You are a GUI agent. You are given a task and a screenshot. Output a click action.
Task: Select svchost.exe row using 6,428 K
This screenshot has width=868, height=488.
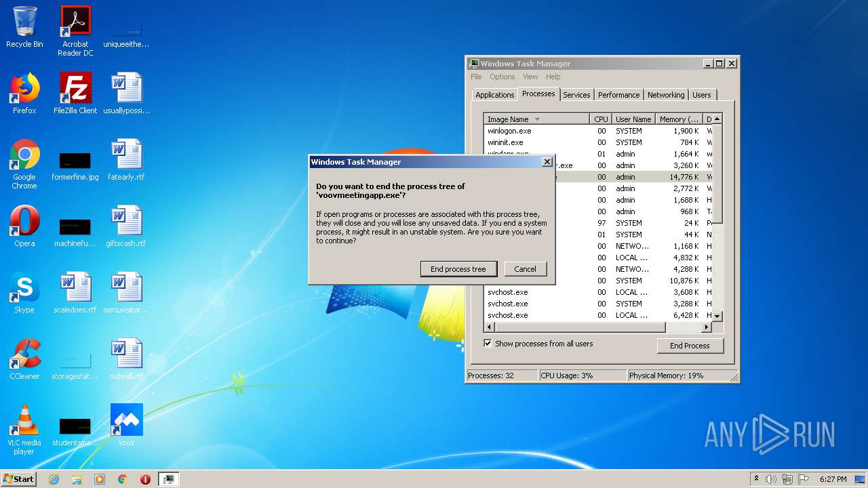point(597,315)
